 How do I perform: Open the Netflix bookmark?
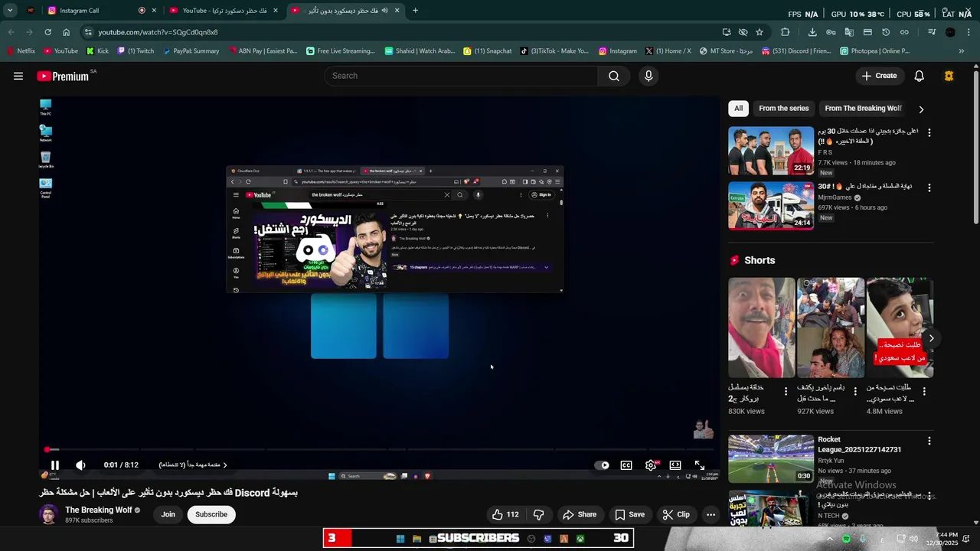pos(21,51)
